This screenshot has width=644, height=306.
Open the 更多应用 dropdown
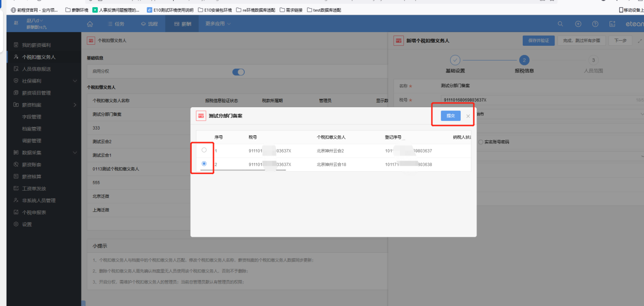pyautogui.click(x=218, y=24)
